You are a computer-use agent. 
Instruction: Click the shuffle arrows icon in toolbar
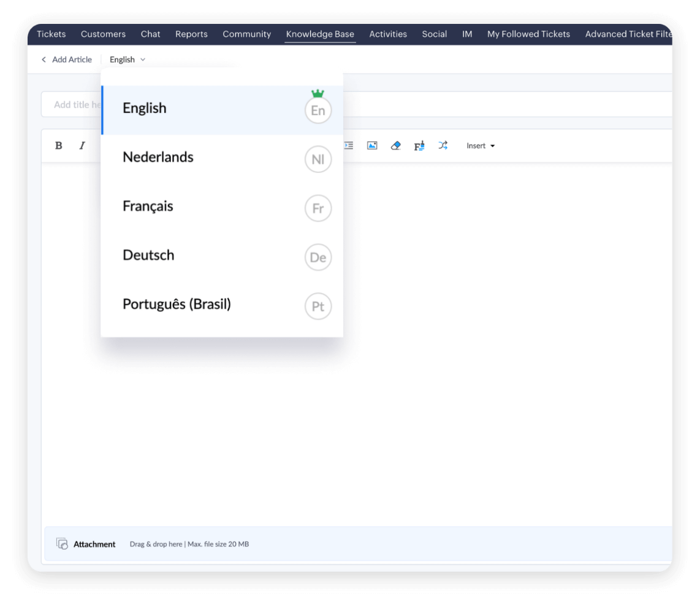coord(443,145)
